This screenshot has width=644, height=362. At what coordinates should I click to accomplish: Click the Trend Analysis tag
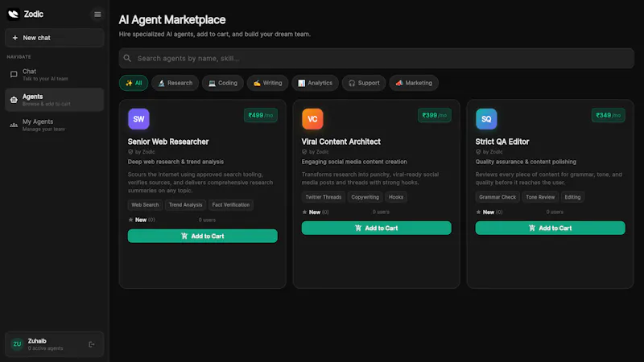[185, 205]
